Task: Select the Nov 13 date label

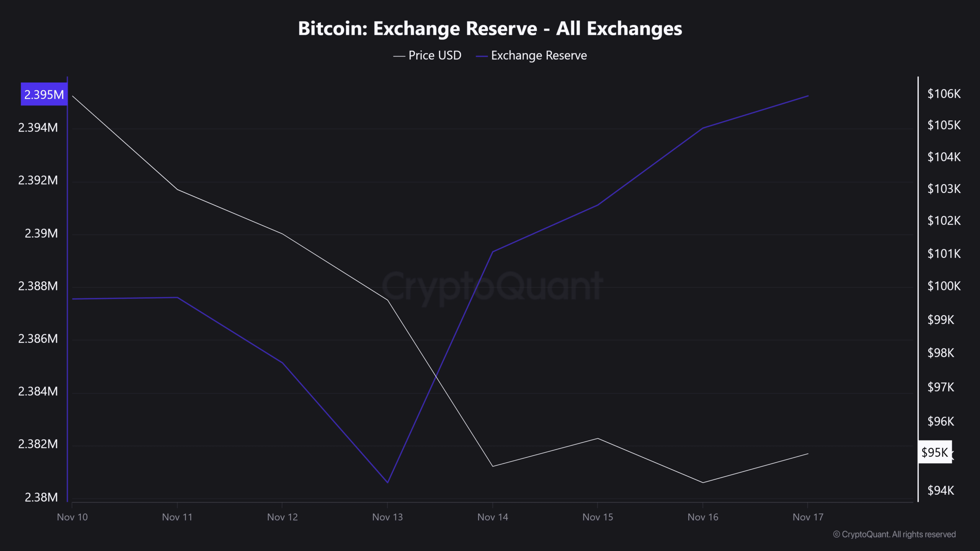Action: pyautogui.click(x=387, y=517)
